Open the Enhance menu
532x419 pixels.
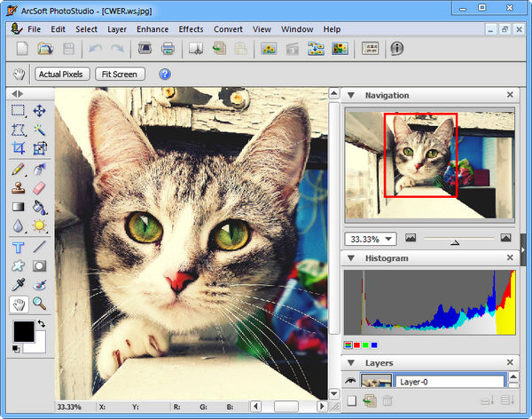(x=153, y=29)
